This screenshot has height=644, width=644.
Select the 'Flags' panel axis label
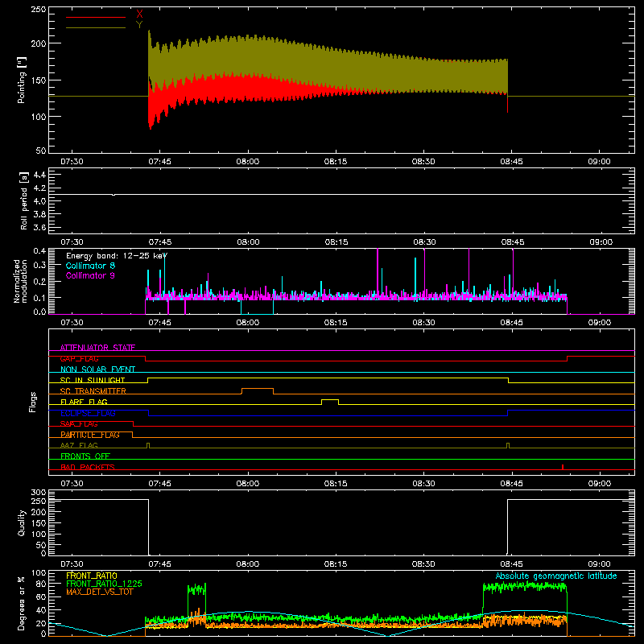33,402
